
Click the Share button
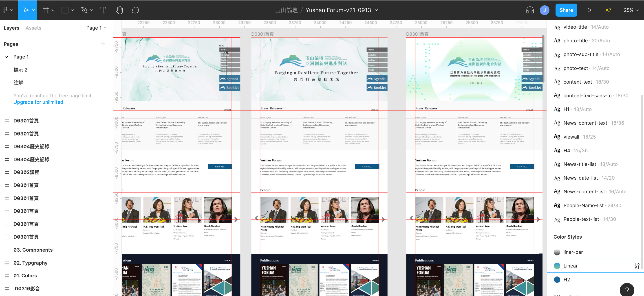566,10
